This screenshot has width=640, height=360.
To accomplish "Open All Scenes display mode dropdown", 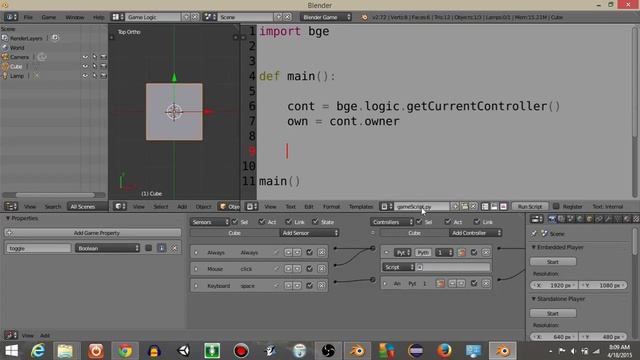I will [87, 207].
